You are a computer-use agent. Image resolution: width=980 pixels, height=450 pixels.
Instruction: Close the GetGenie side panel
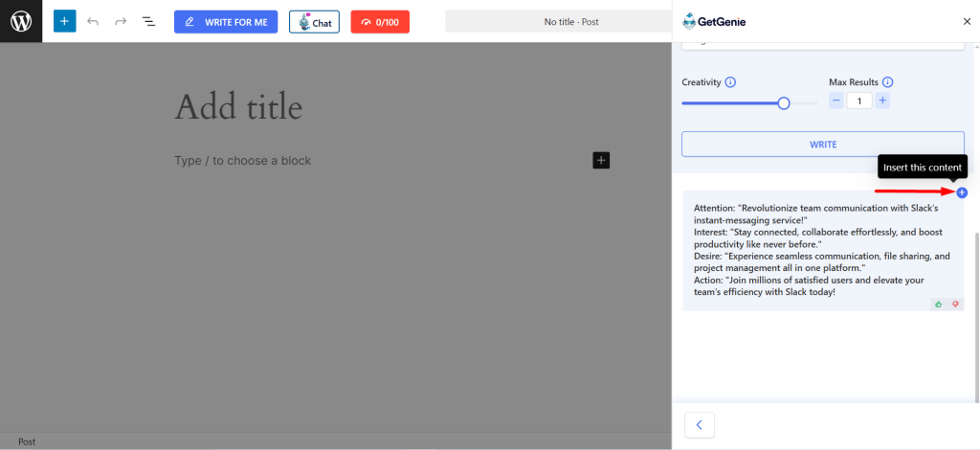click(967, 21)
